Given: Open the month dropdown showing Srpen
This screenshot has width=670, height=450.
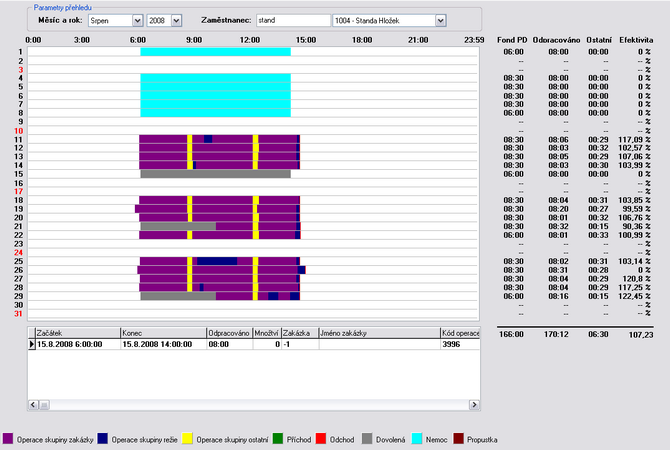Looking at the screenshot, I should (137, 20).
